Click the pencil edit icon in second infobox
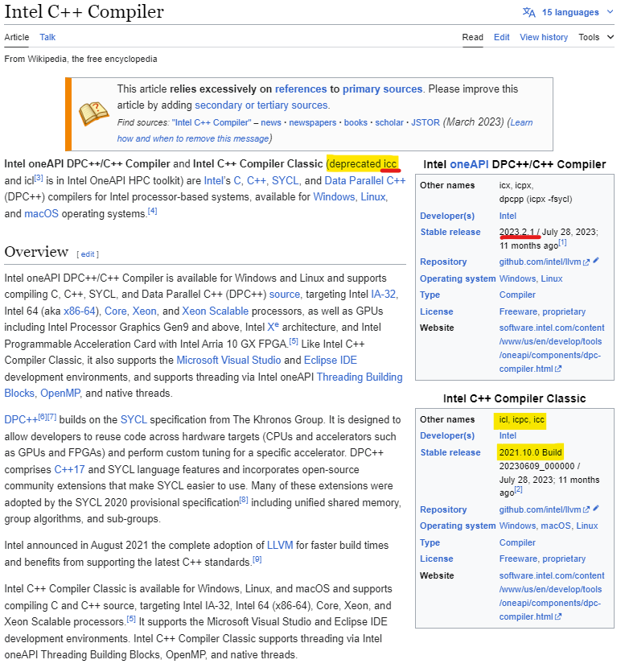Screen dimensions: 625x672 (596, 509)
